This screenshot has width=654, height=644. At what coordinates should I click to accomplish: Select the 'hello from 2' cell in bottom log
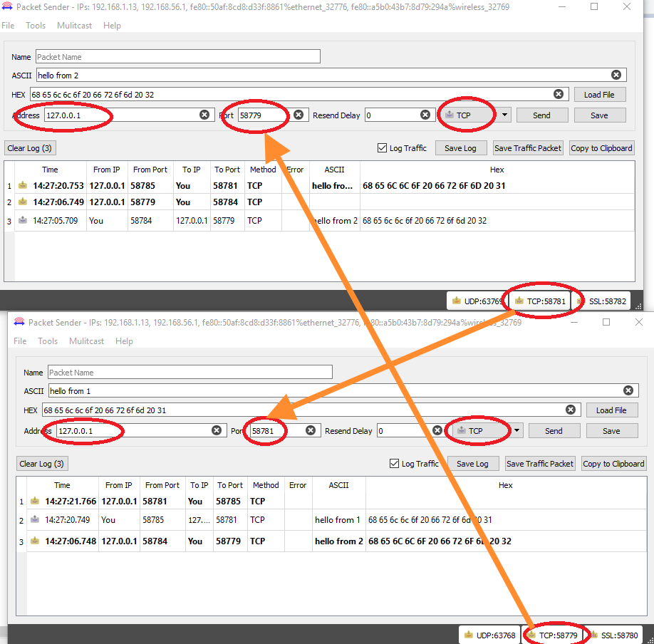338,541
